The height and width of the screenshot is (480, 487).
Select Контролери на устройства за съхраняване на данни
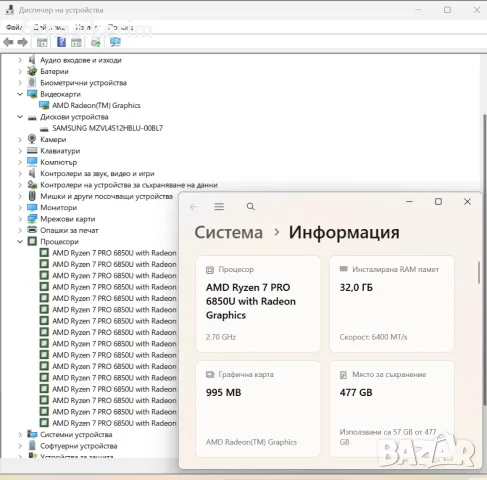point(129,185)
